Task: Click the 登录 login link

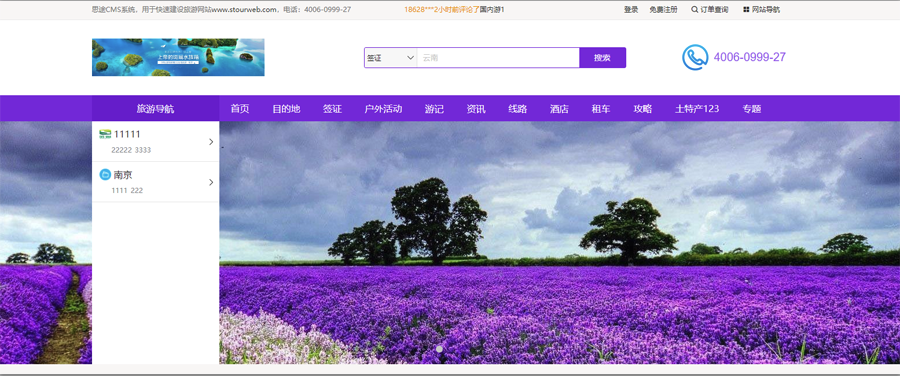Action: 631,10
